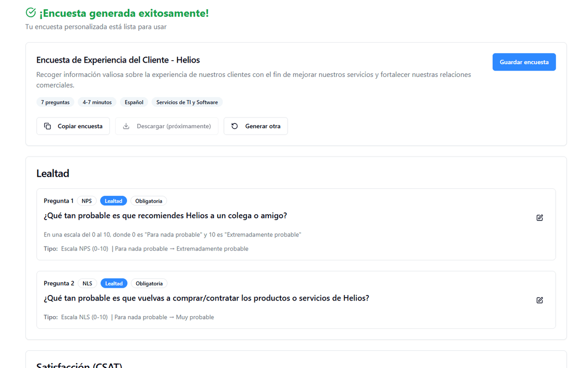Save the survey with Guardar encuesta
The height and width of the screenshot is (368, 588).
pos(524,62)
